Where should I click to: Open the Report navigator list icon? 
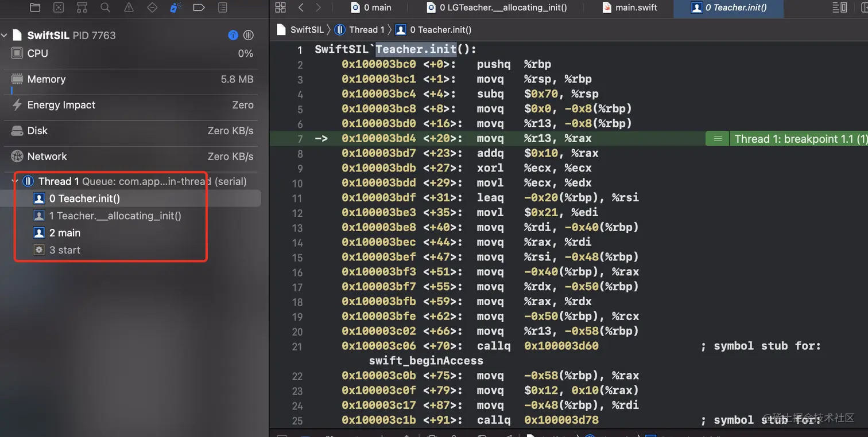(223, 7)
